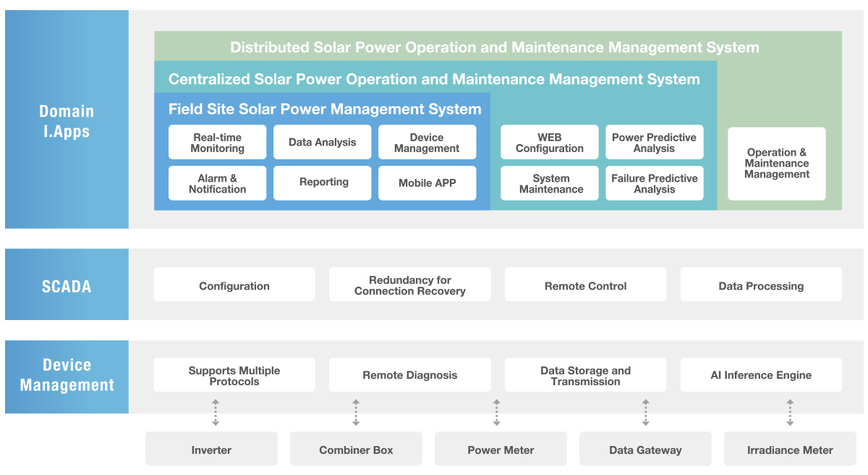Click the Real-time Monitoring box
Screen dimensions: 868x475
[x=217, y=143]
